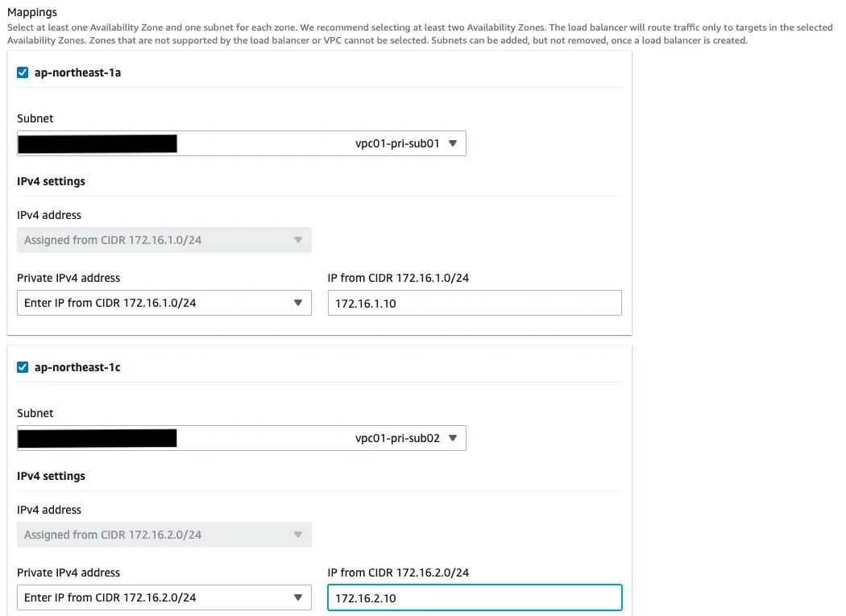Click greyed arrow on Assigned from CIDR 172.16.2.0/24

pos(298,535)
